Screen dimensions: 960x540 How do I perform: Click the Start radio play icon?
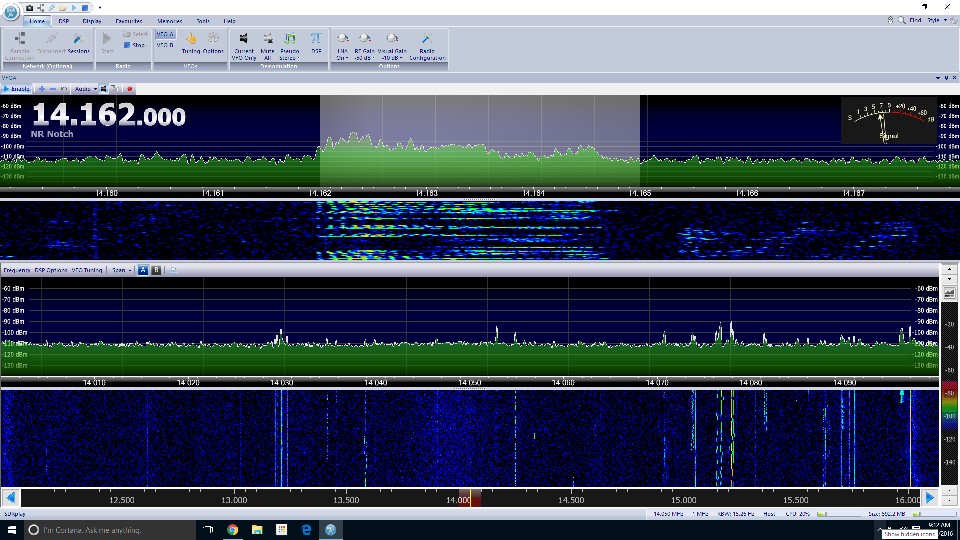pyautogui.click(x=107, y=43)
